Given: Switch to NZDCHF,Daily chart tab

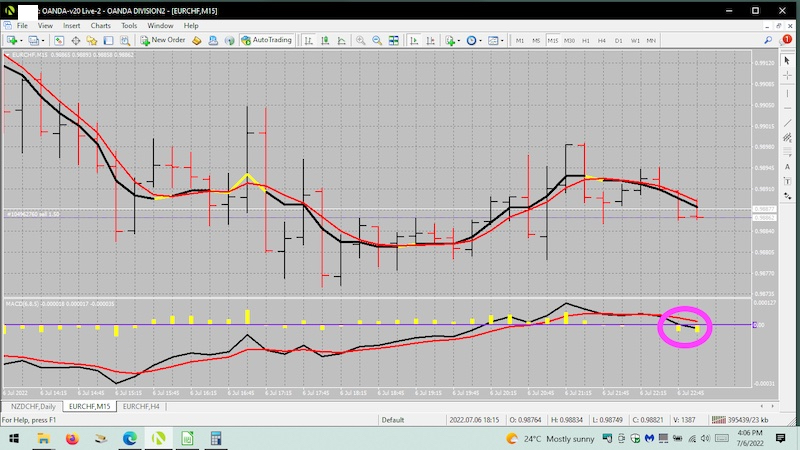Looking at the screenshot, I should point(33,407).
